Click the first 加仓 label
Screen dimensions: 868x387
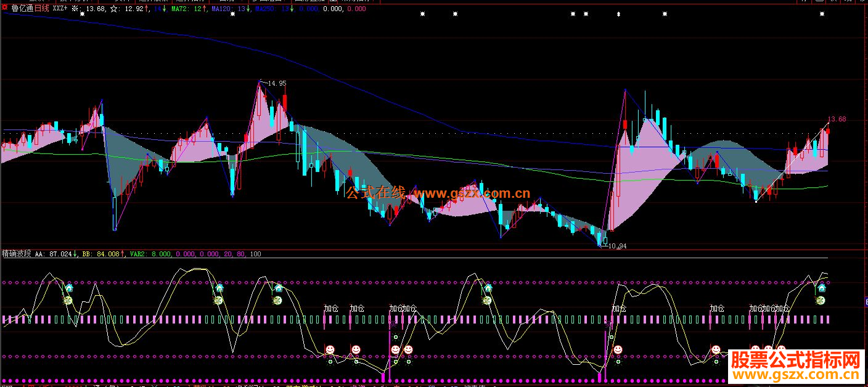[x=331, y=308]
